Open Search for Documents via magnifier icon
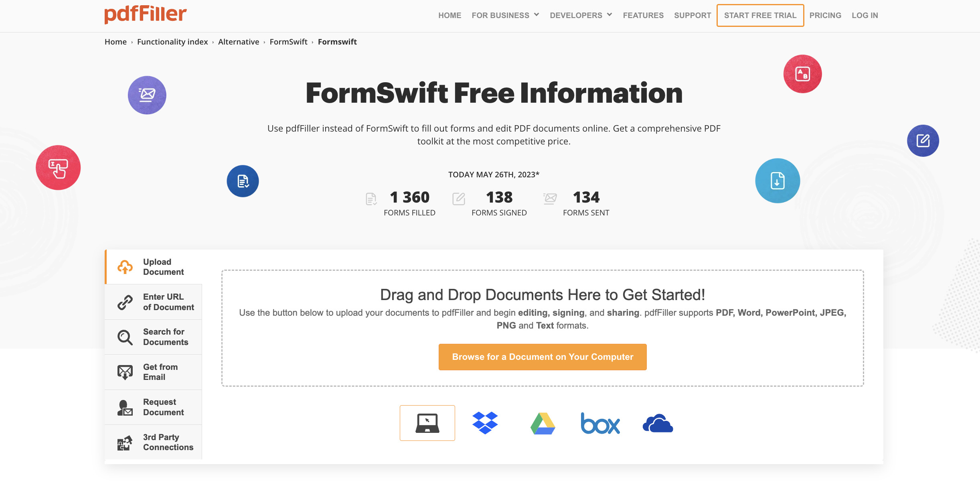 (x=125, y=337)
